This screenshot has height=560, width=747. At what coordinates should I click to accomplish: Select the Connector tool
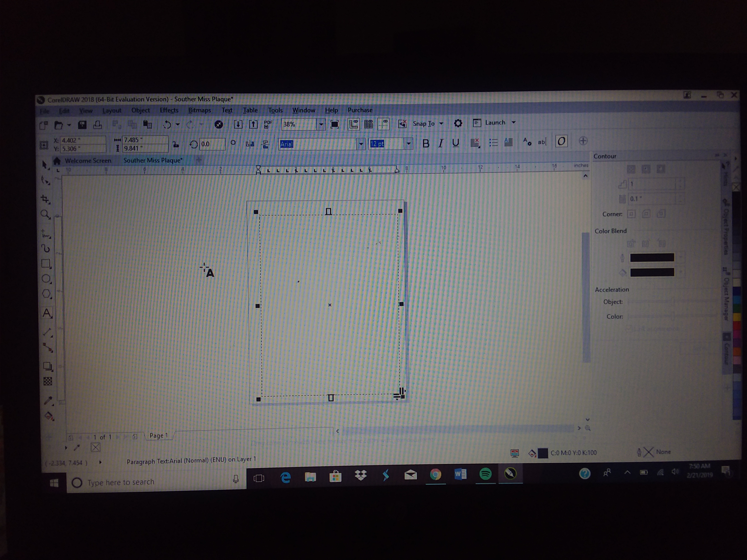pos(48,347)
